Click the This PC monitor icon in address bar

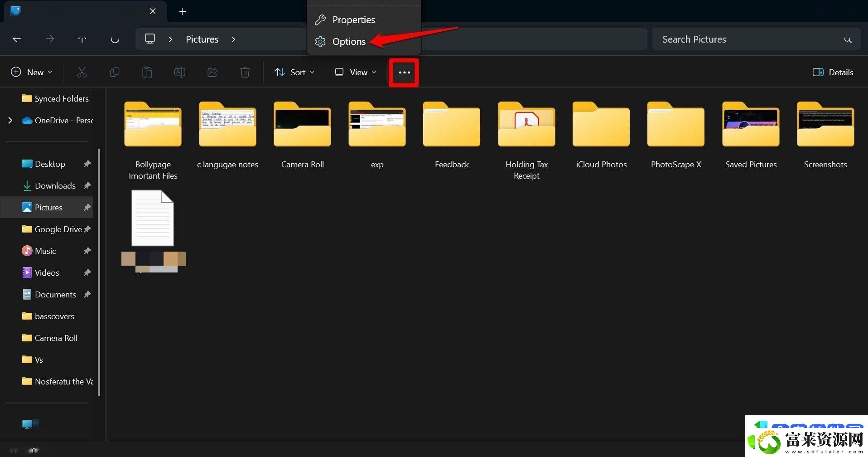tap(150, 39)
